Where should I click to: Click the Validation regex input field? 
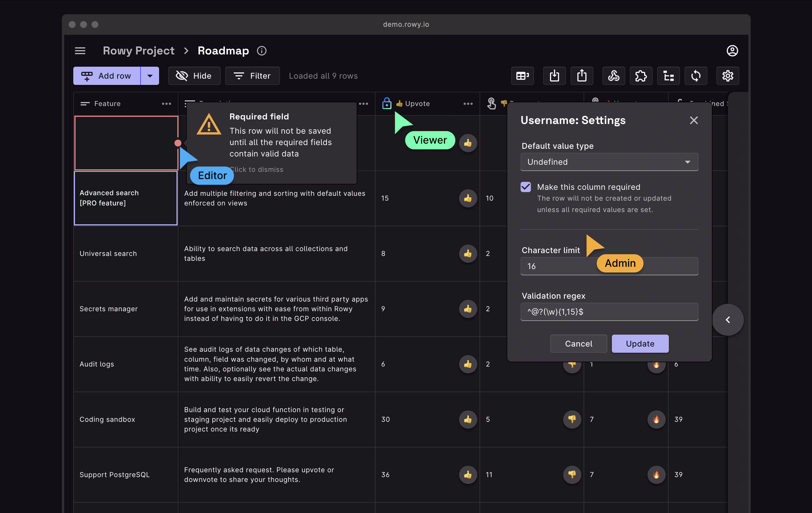coord(609,312)
